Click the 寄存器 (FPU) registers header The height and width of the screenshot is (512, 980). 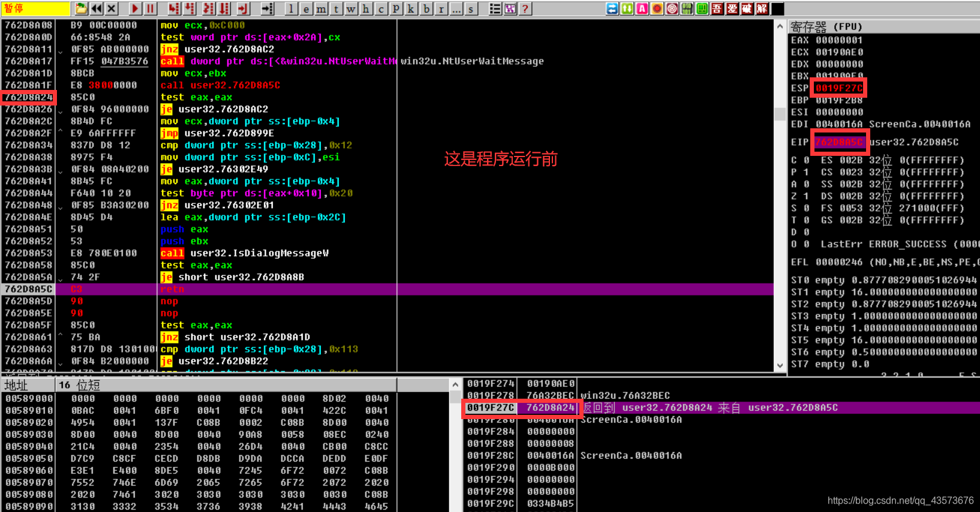(x=884, y=26)
